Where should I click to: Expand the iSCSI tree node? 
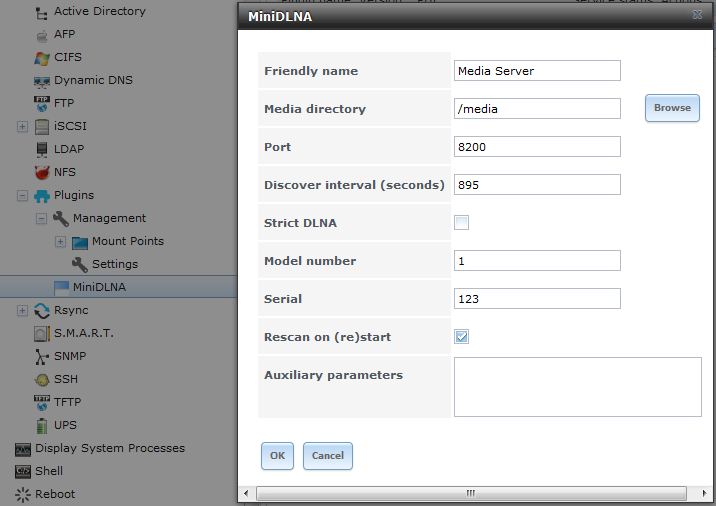click(22, 126)
